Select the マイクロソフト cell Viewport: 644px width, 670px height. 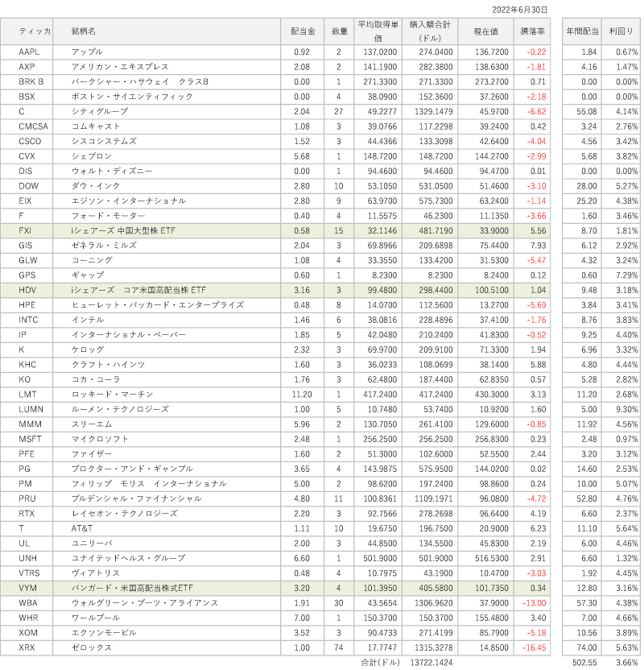pos(167,439)
